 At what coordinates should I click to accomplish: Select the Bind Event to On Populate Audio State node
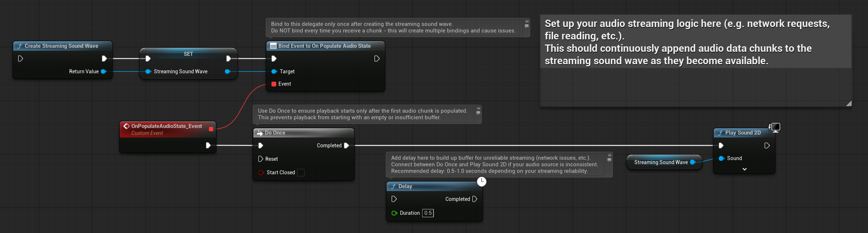pyautogui.click(x=324, y=46)
